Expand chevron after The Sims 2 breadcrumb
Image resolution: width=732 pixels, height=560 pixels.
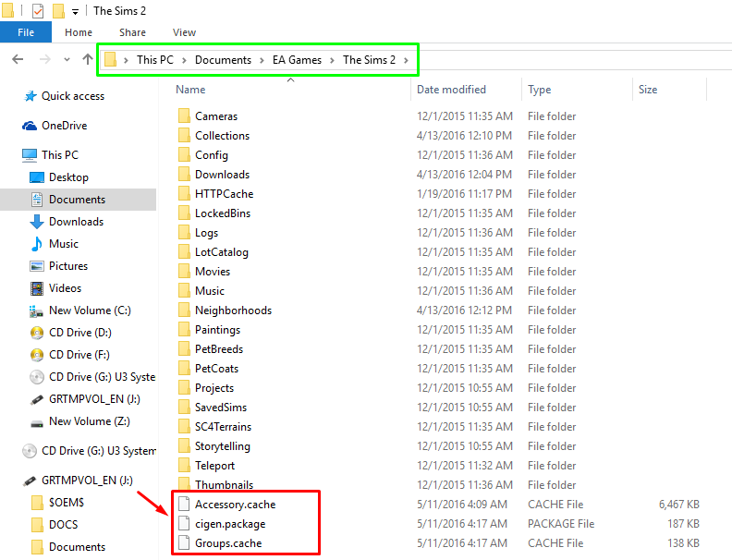coord(406,60)
